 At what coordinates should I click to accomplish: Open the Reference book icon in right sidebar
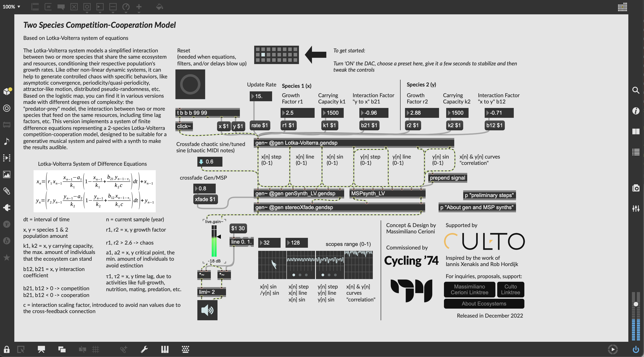tap(636, 131)
